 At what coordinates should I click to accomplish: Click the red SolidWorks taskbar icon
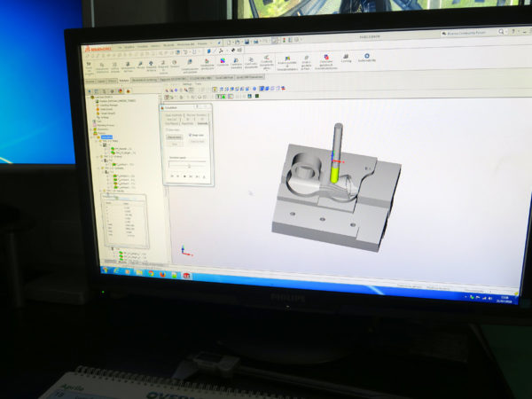(x=187, y=276)
